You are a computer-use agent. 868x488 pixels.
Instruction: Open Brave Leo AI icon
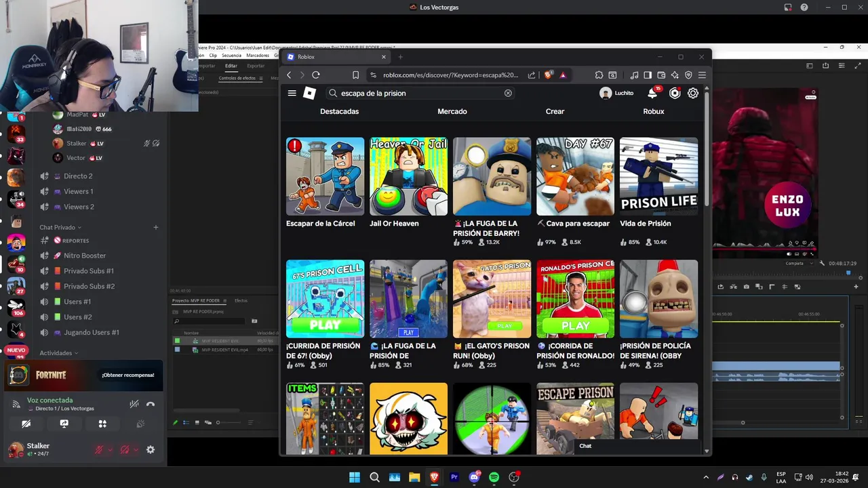tap(675, 75)
